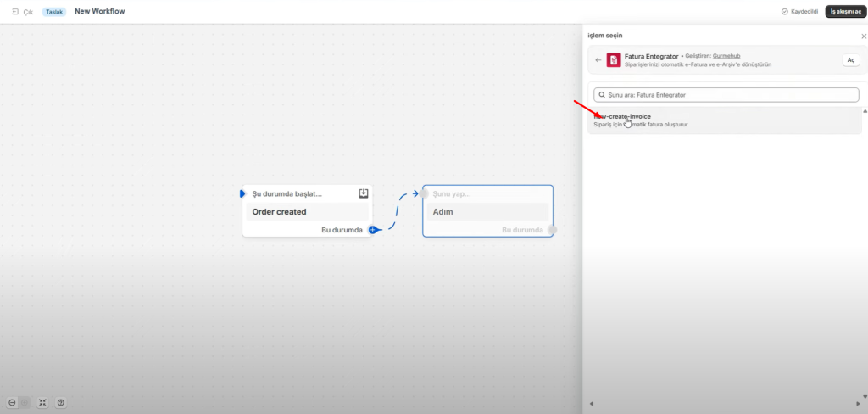Click the Fatura Entegrator red app icon
The width and height of the screenshot is (868, 414).
pyautogui.click(x=614, y=60)
